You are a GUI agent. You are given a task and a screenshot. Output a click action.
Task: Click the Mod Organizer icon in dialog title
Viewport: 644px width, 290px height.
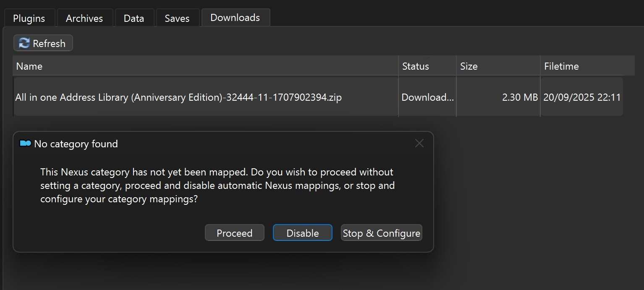tap(26, 144)
